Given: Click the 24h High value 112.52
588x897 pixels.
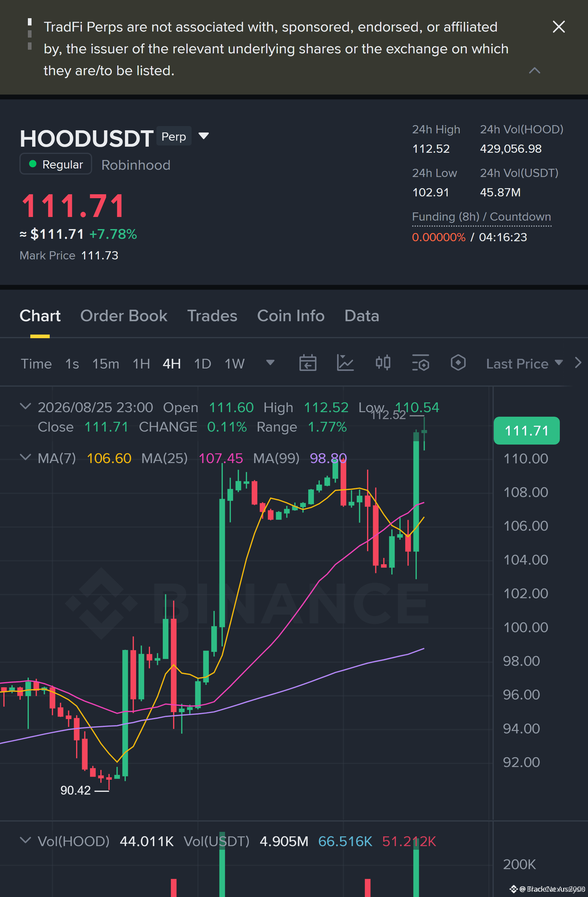Looking at the screenshot, I should 431,149.
